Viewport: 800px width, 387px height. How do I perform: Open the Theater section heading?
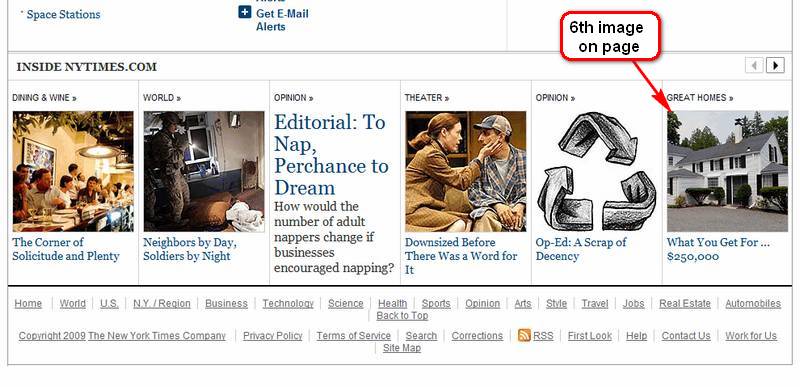[427, 98]
